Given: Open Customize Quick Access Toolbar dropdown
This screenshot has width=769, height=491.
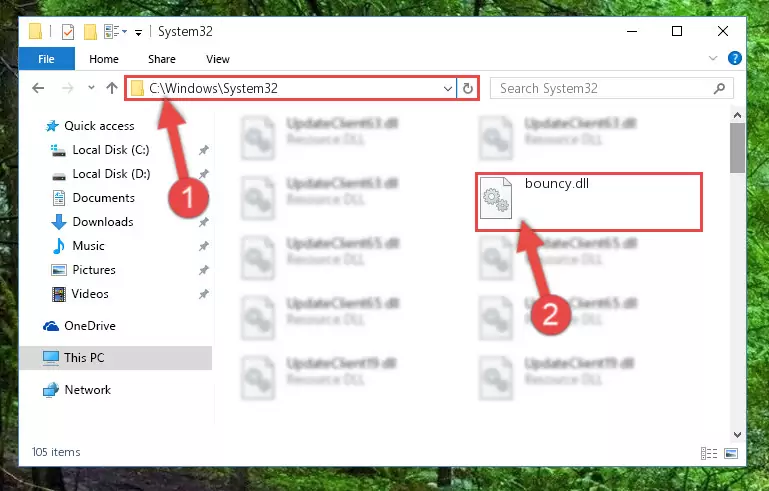Looking at the screenshot, I should (139, 33).
